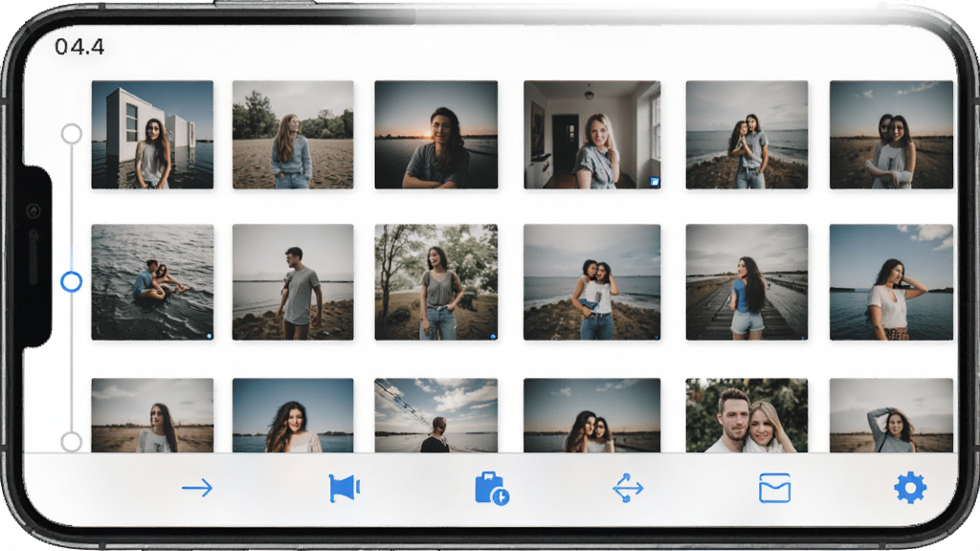Tap the blue badge on the hallway photo
The image size is (980, 551).
pyautogui.click(x=655, y=182)
